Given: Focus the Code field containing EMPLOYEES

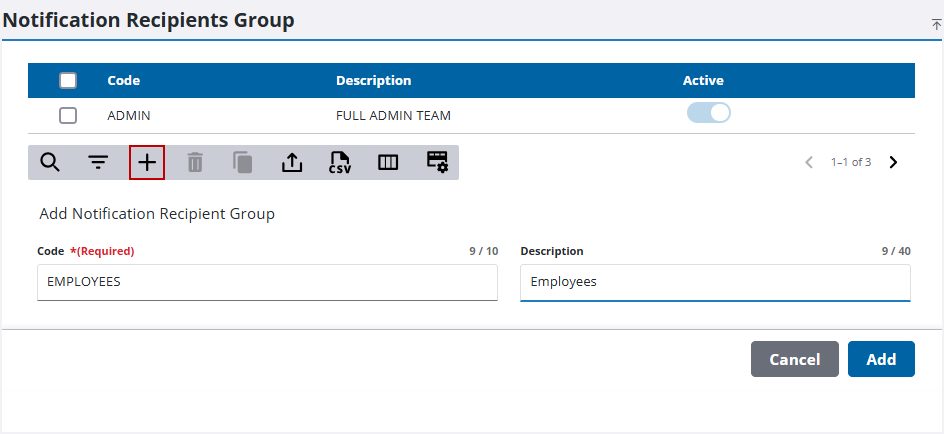Looking at the screenshot, I should pos(267,282).
